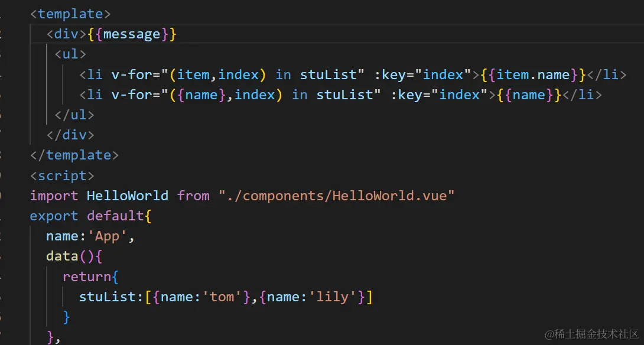644x345 pixels.
Task: Click "({name},index)" in second v-for
Action: [226, 95]
